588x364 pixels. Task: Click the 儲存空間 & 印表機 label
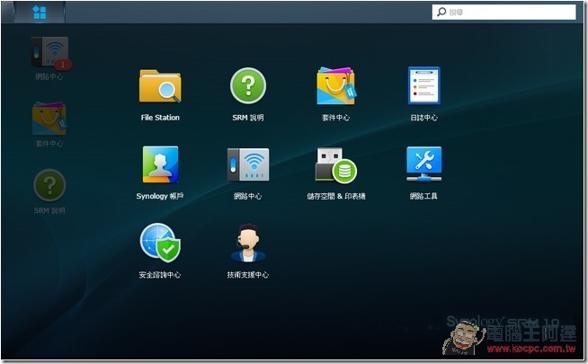[336, 196]
